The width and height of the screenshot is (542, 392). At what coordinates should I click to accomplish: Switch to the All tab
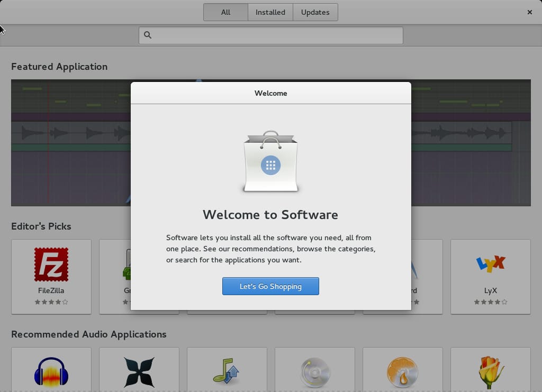(x=225, y=12)
